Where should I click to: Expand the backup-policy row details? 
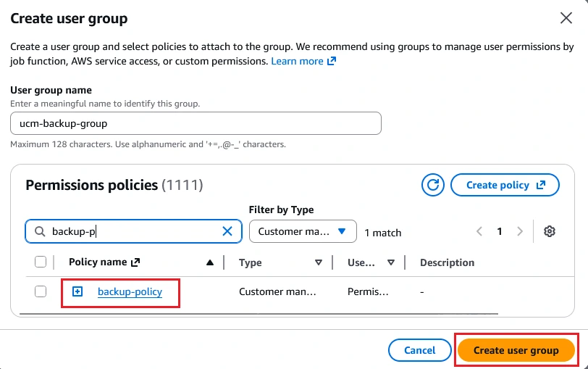tap(77, 291)
